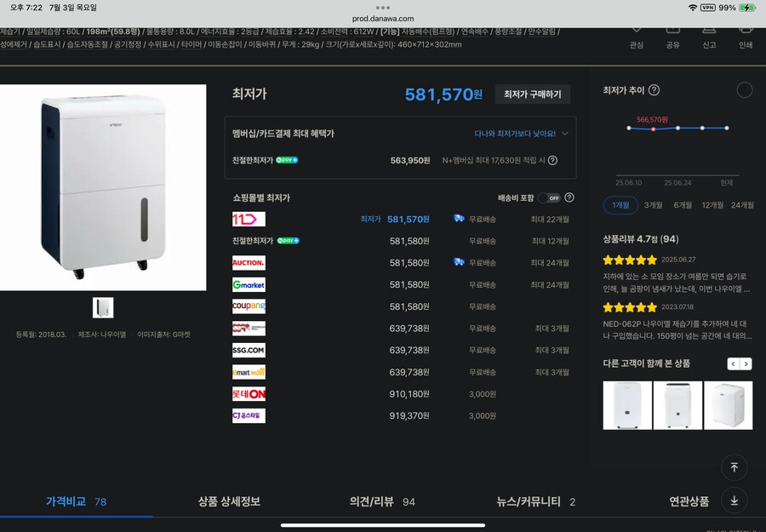Viewport: 766px width, 532px height.
Task: Click the three-dot multitasking menu at top
Action: point(383,8)
